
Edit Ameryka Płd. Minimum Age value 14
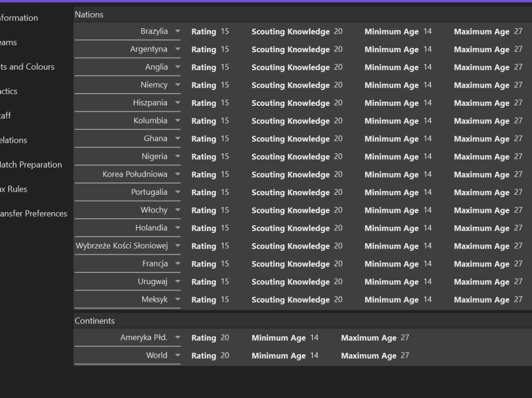coord(314,337)
